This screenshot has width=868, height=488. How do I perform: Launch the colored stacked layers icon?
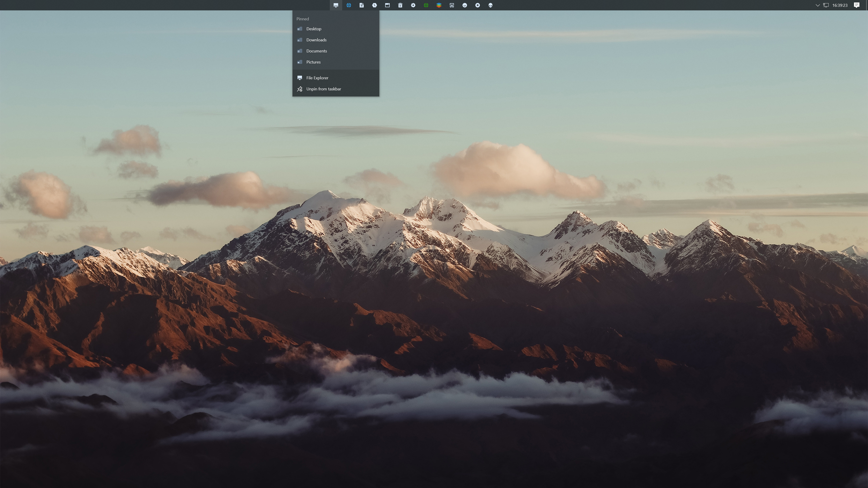(x=439, y=5)
